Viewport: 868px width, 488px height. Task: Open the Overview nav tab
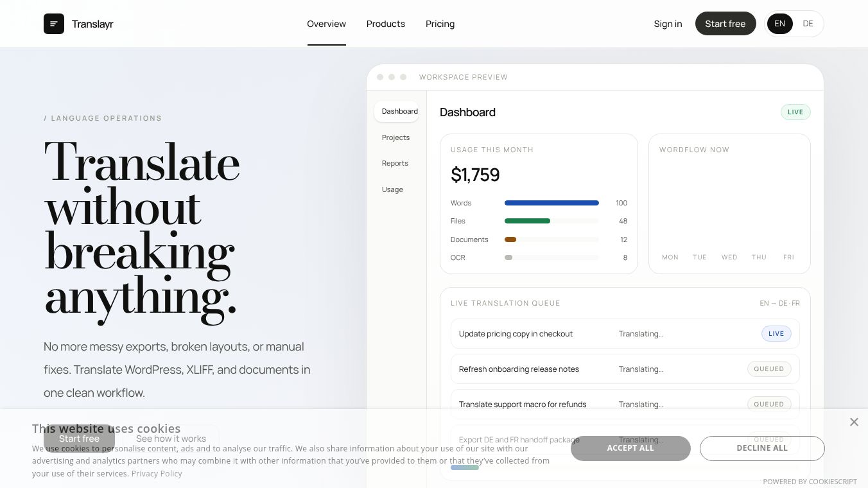click(x=326, y=24)
